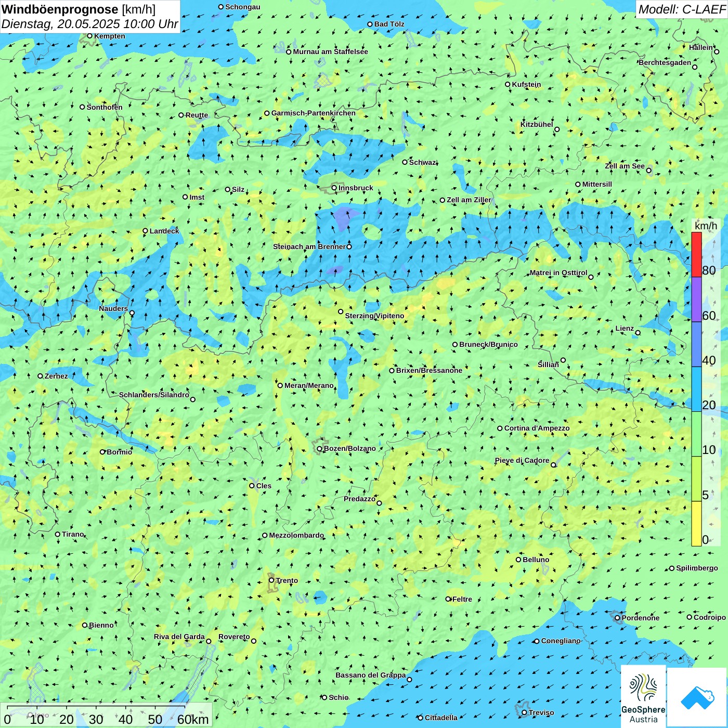728x728 pixels.
Task: Click the 'Schwaz' town label
Action: (x=423, y=162)
